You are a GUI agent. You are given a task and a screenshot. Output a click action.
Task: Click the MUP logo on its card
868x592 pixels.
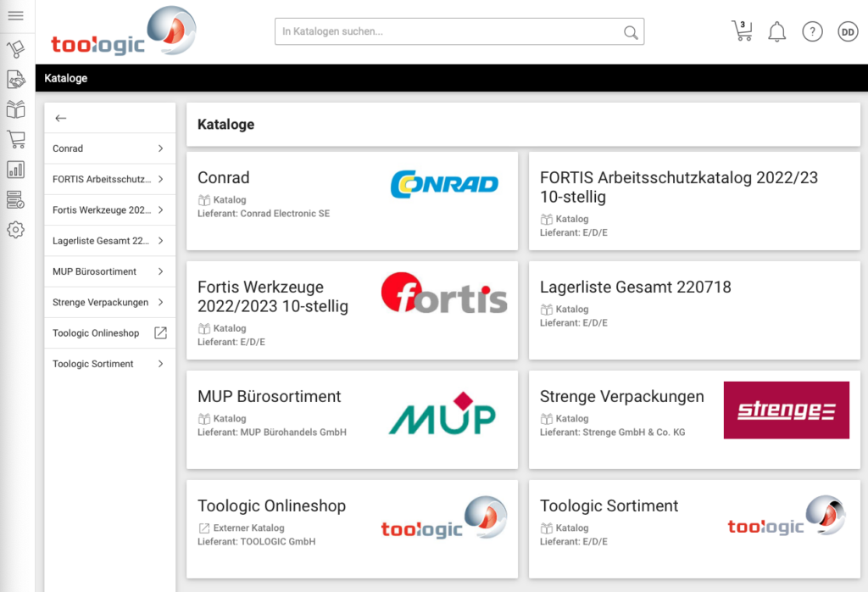pos(442,414)
